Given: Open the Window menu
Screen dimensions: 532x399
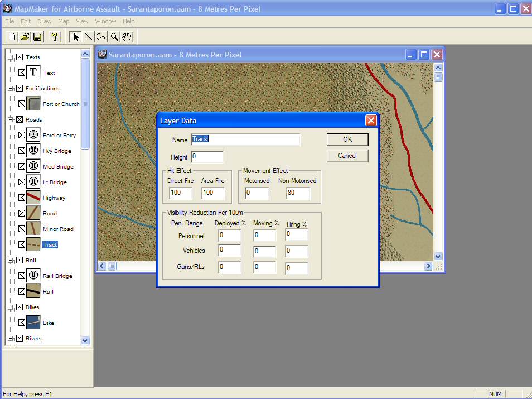Looking at the screenshot, I should (x=105, y=21).
